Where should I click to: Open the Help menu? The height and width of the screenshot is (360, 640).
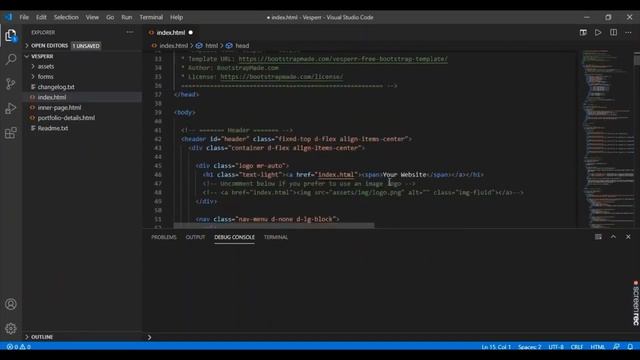[x=176, y=17]
